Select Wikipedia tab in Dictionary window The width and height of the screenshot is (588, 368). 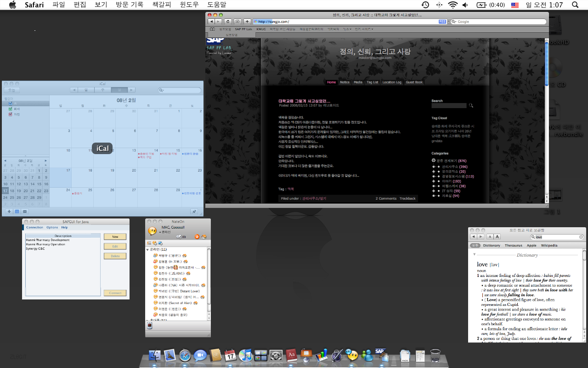[x=549, y=245]
